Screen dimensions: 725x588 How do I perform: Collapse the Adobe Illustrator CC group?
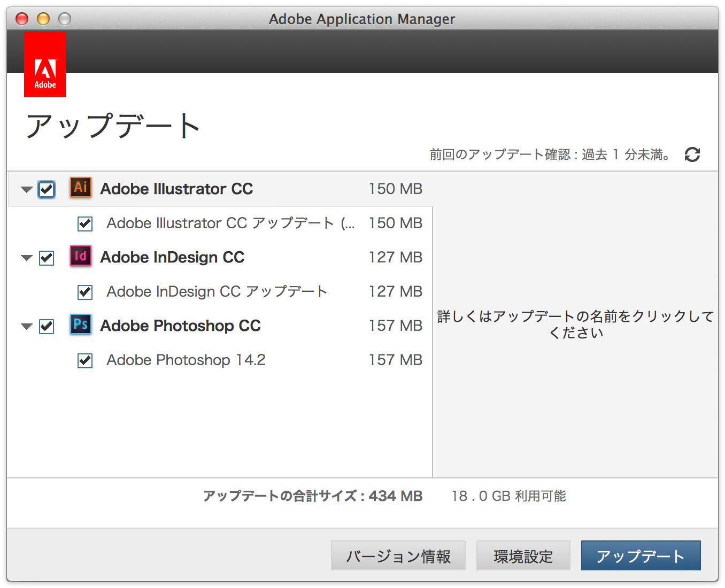point(27,189)
